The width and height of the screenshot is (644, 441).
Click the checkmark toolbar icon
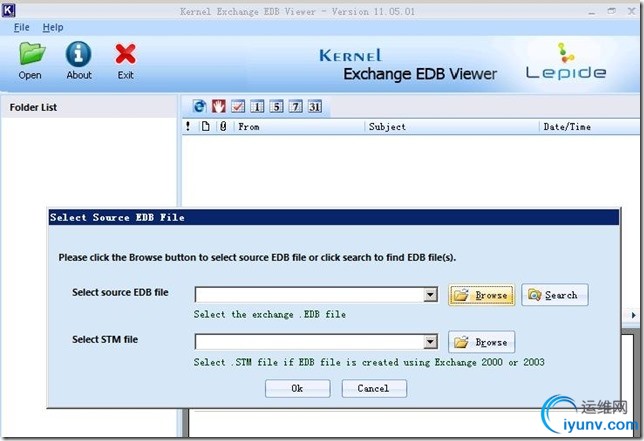(x=238, y=106)
